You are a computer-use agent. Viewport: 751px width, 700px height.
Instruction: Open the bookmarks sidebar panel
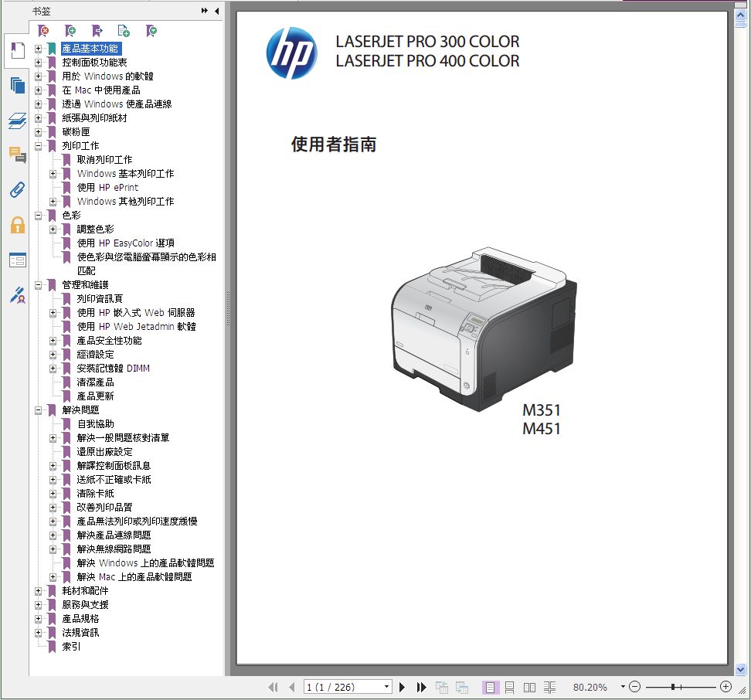coord(18,51)
